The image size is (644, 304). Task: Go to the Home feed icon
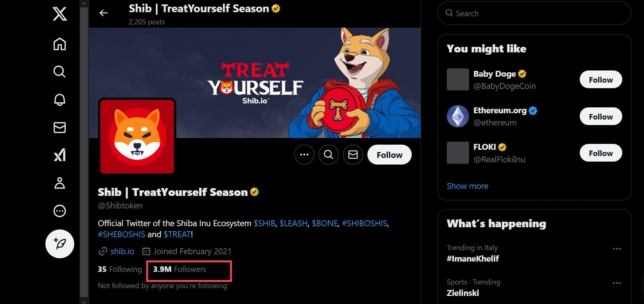[x=60, y=44]
